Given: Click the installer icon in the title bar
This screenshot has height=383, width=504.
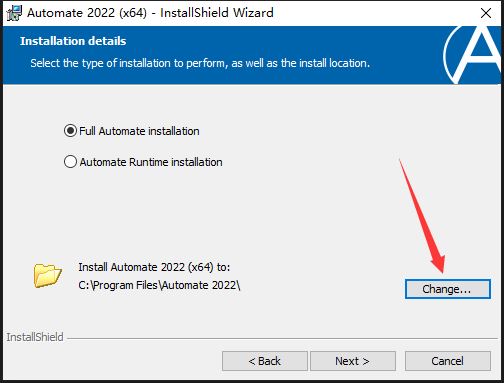Looking at the screenshot, I should [x=14, y=13].
